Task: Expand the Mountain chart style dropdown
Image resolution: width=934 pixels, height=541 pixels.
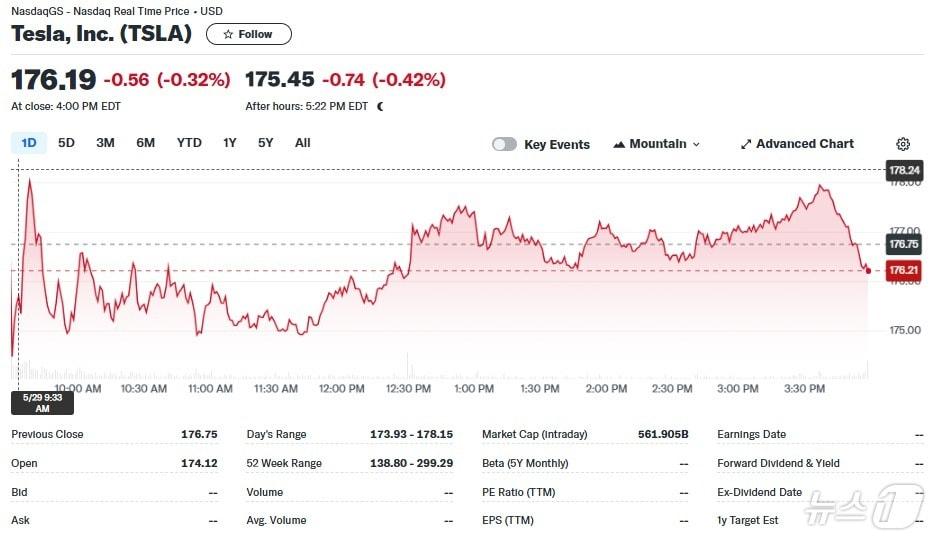Action: coord(696,144)
